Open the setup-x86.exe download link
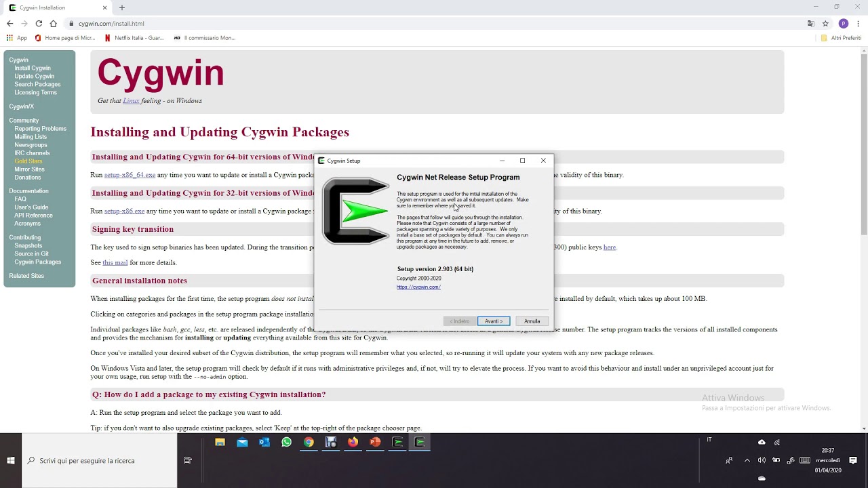Viewport: 868px width, 488px height. 124,211
